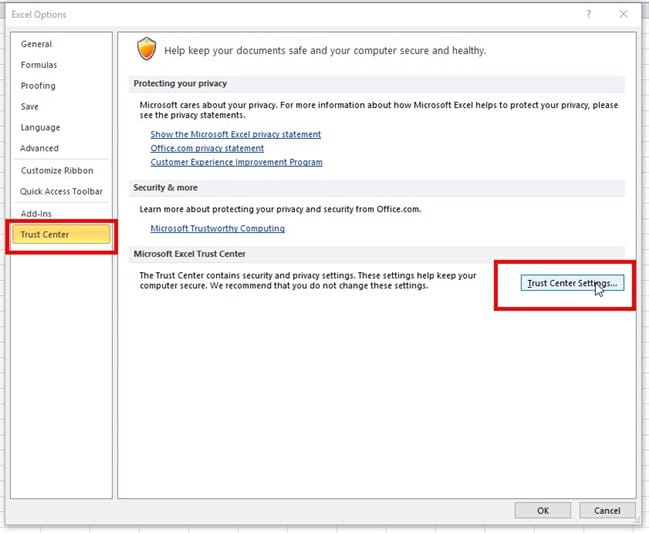649x533 pixels.
Task: Confirm with the OK button
Action: tap(543, 511)
